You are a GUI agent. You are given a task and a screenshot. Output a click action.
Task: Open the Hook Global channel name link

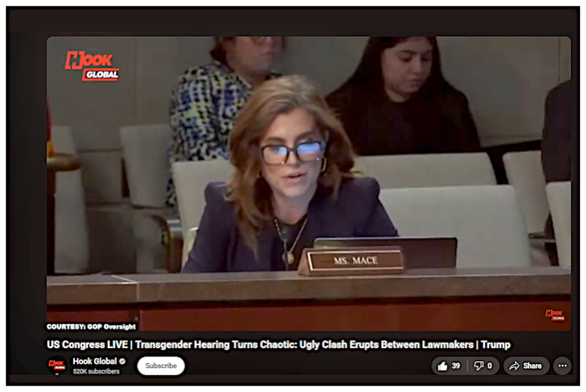point(95,361)
